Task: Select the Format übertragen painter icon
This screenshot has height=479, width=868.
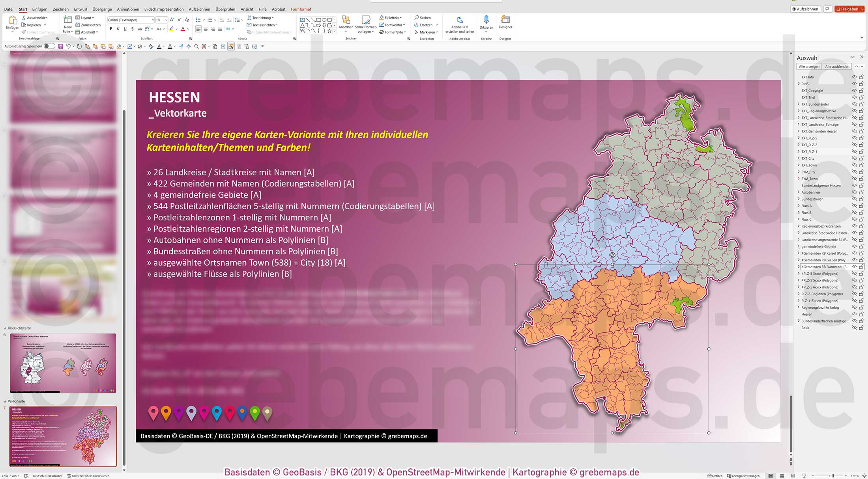Action: [x=36, y=32]
